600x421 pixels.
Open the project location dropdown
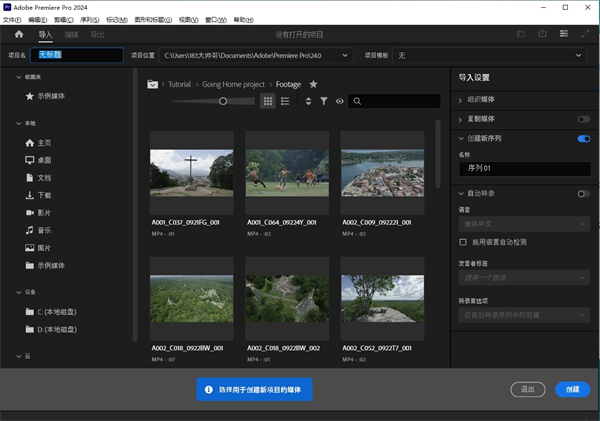coord(346,55)
